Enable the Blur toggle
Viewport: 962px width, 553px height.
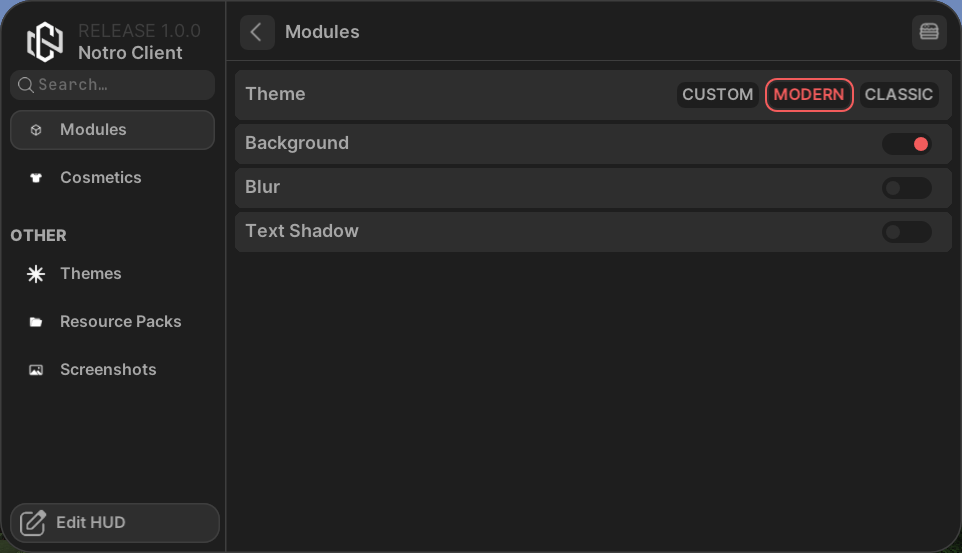[x=906, y=188]
